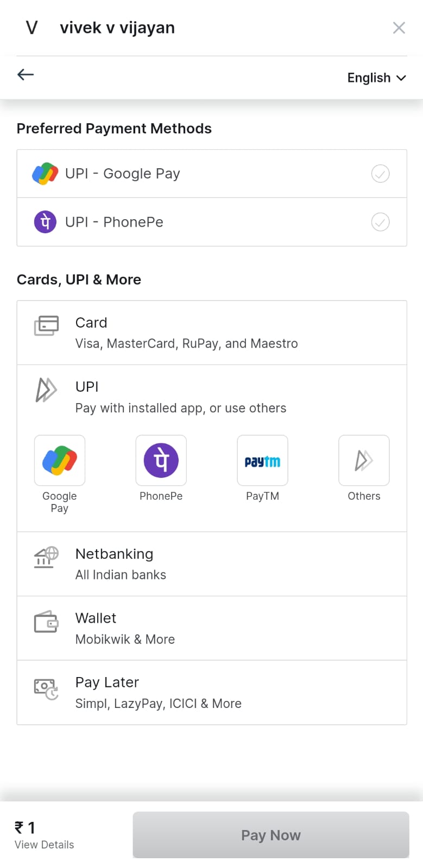Enable the PhonePe selection checkmark

(380, 221)
